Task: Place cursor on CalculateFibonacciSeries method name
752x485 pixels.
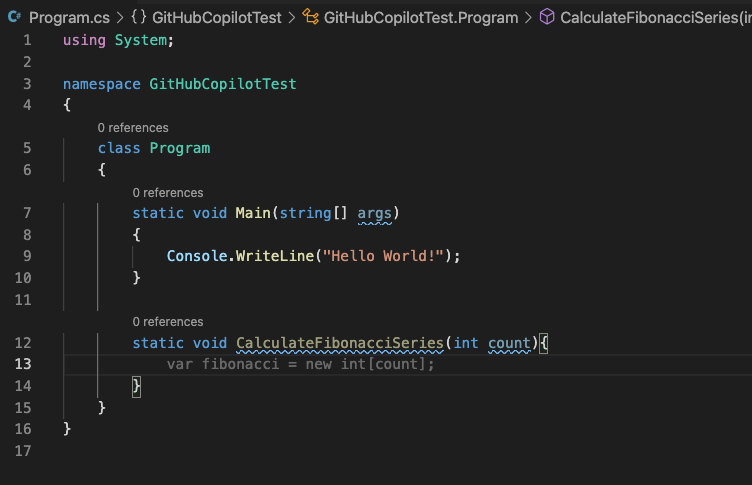Action: [340, 343]
